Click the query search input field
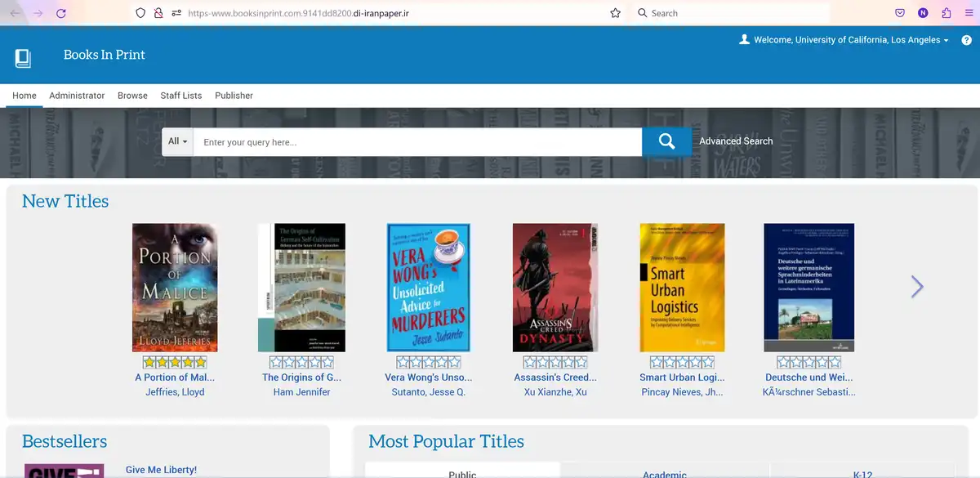Screen dimensions: 980x478 (417, 141)
